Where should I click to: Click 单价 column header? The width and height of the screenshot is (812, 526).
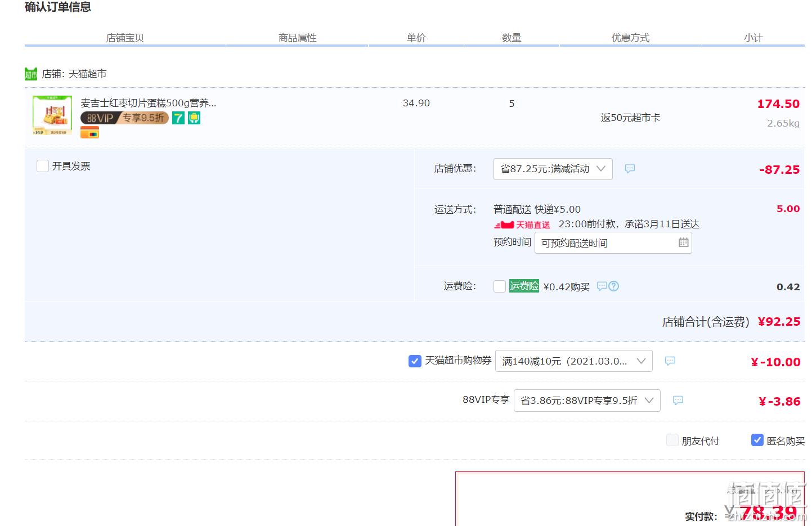tap(416, 38)
